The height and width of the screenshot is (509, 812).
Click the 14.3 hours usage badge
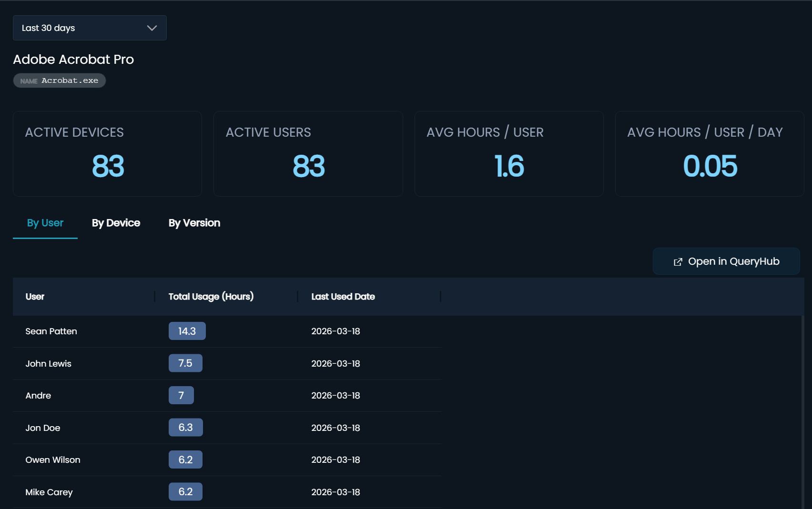187,331
